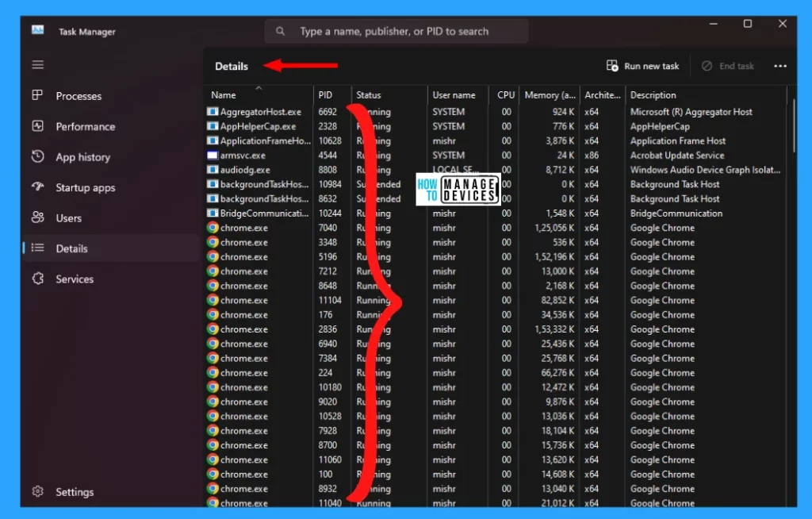The width and height of the screenshot is (812, 519).
Task: Click the Services puzzle icon
Action: pos(38,279)
